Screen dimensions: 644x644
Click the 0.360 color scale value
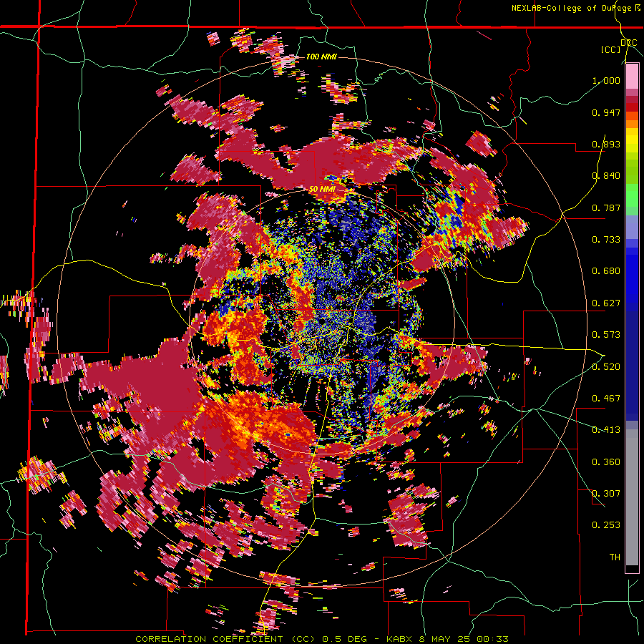pos(606,462)
